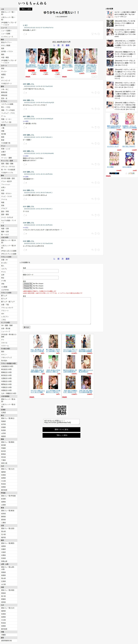Like post 210 with thumbs-up icon
This screenshot has height=644, width=138.
(x=24, y=183)
